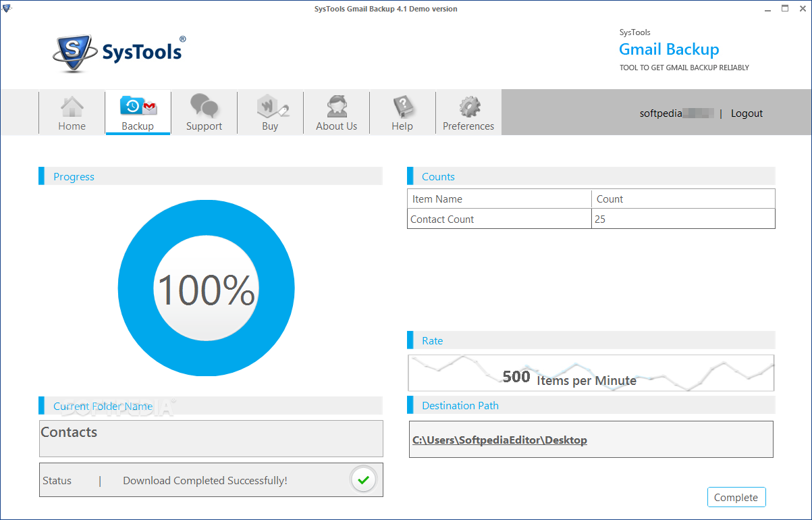Close the SysTools Gmail Backup window

(802, 9)
